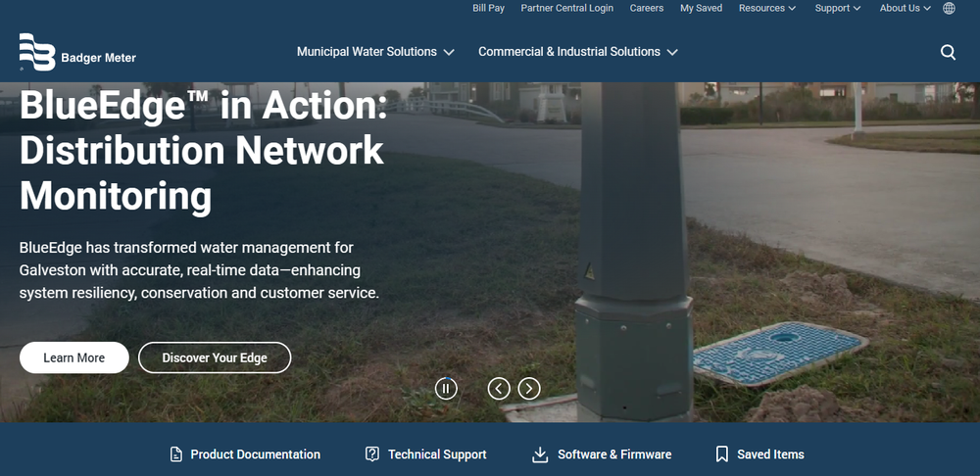Viewport: 980px width, 476px height.
Task: Click the Learn More button
Action: 73,357
